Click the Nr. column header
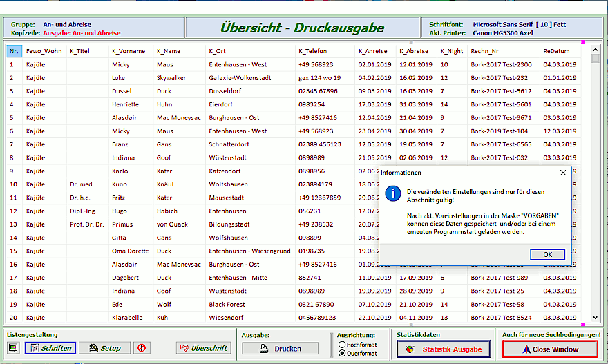This screenshot has height=364, width=608. click(14, 51)
